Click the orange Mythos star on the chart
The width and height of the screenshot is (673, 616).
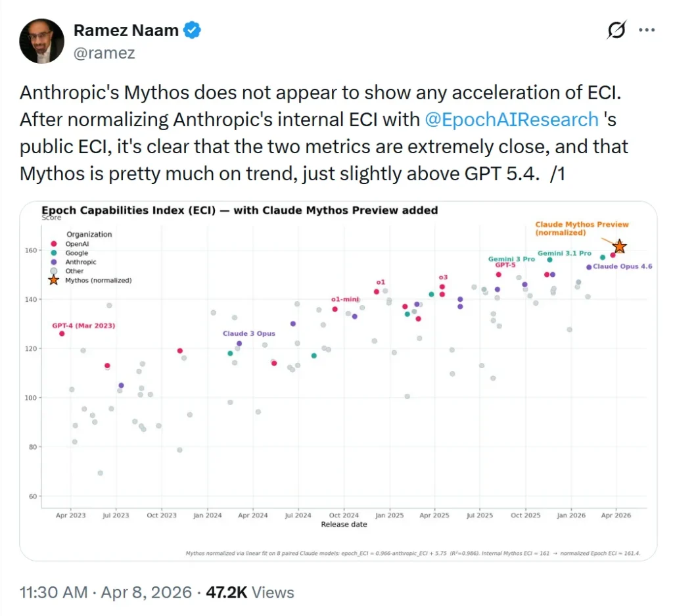pyautogui.click(x=619, y=247)
